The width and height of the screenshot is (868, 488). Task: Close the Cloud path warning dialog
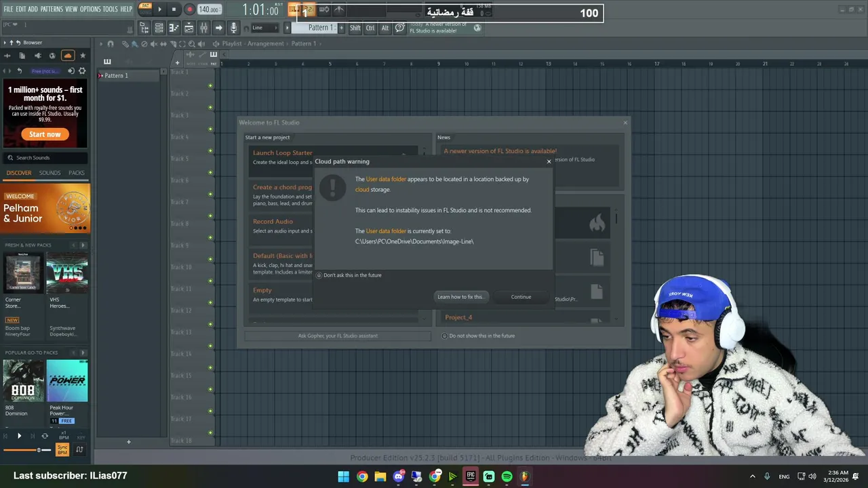549,161
